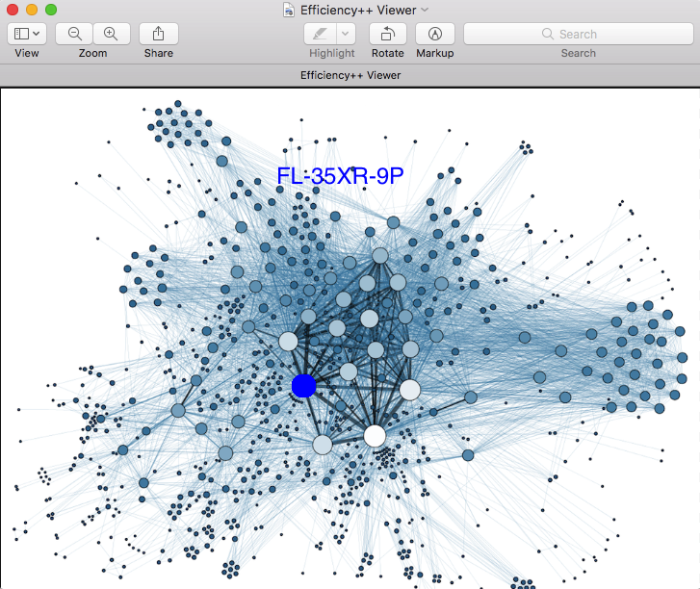This screenshot has width=700, height=589.
Task: Focus the Search field
Action: pyautogui.click(x=578, y=34)
